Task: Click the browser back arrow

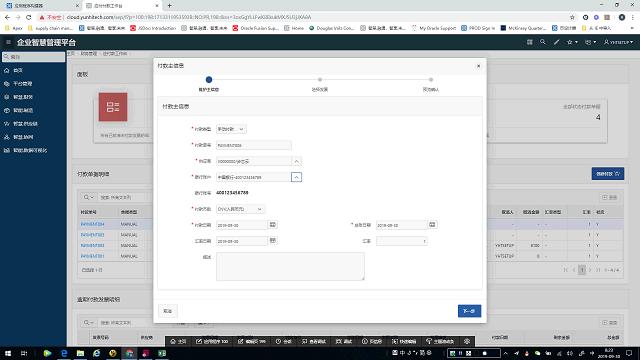Action: (x=7, y=17)
